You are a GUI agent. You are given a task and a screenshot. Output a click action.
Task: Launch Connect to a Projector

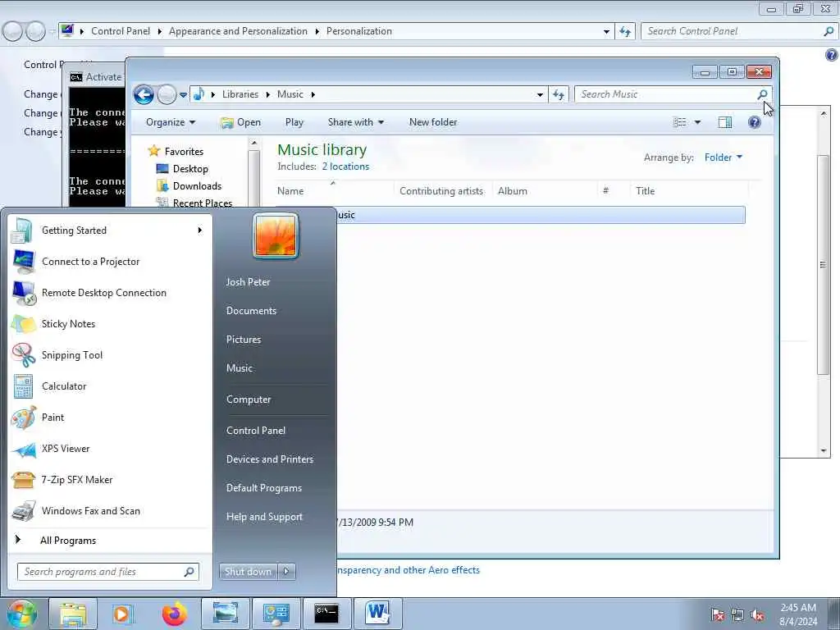coord(110,262)
